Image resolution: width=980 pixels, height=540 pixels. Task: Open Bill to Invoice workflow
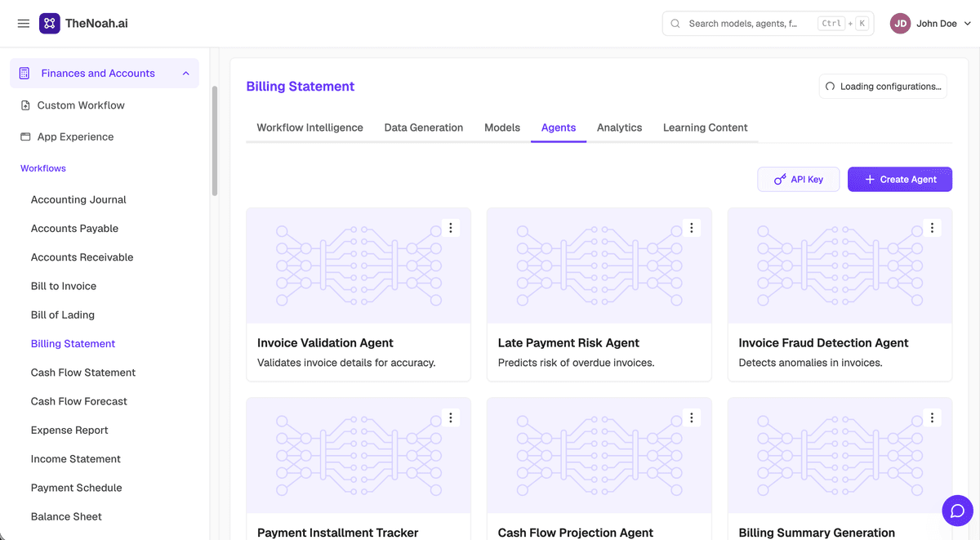click(64, 286)
